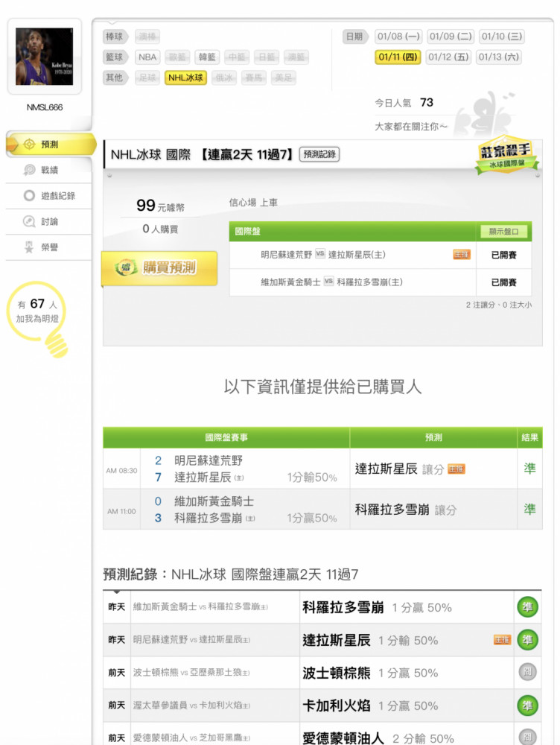Select the 韓籃 league filter
The image size is (560, 745).
pyautogui.click(x=207, y=57)
